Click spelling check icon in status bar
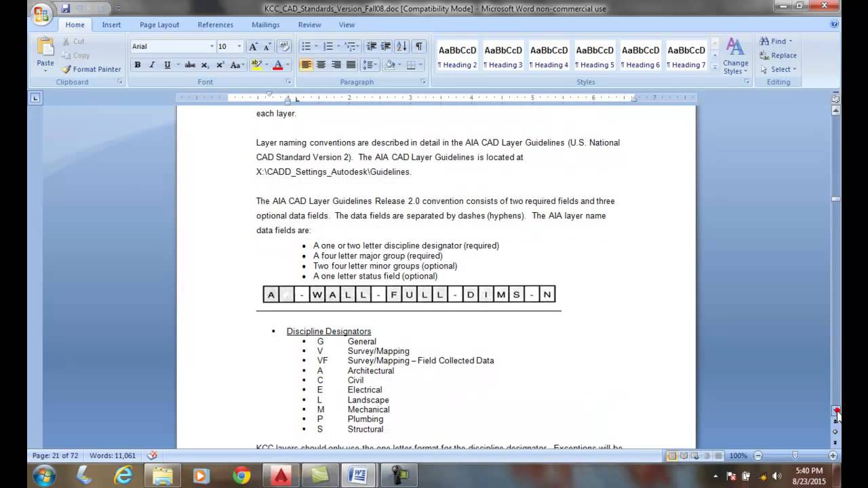Screen dimensions: 868x488 152,455
